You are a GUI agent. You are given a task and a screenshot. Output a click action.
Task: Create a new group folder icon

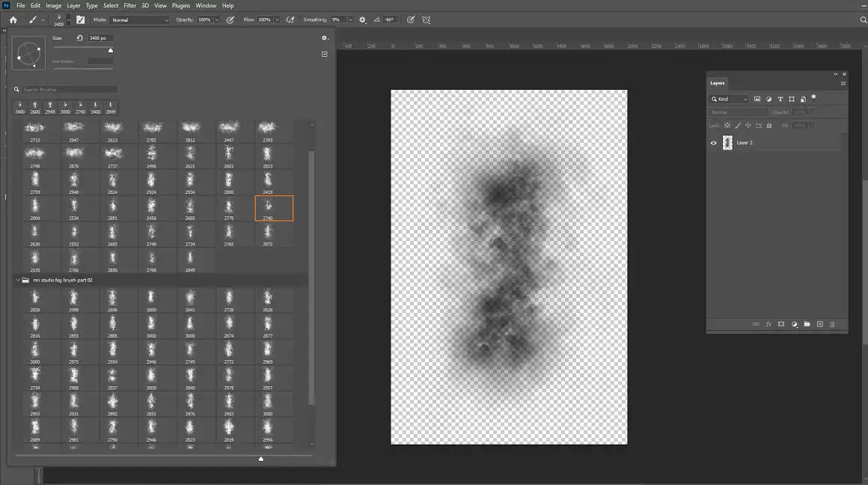pyautogui.click(x=807, y=324)
